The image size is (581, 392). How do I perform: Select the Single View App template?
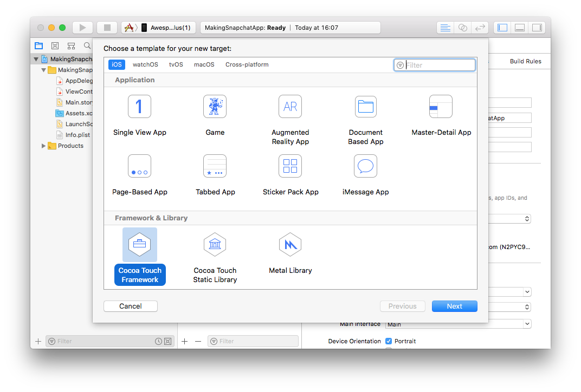pyautogui.click(x=139, y=115)
